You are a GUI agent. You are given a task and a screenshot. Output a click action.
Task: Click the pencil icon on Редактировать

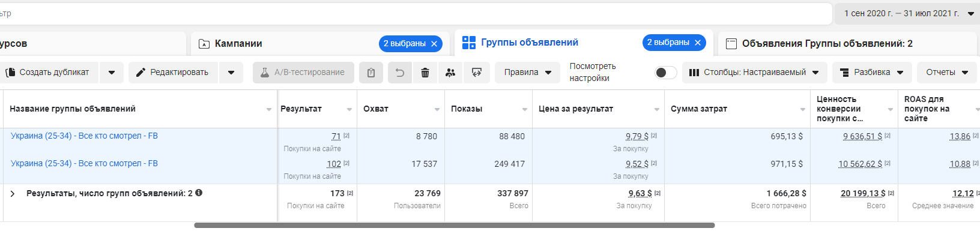tap(141, 73)
